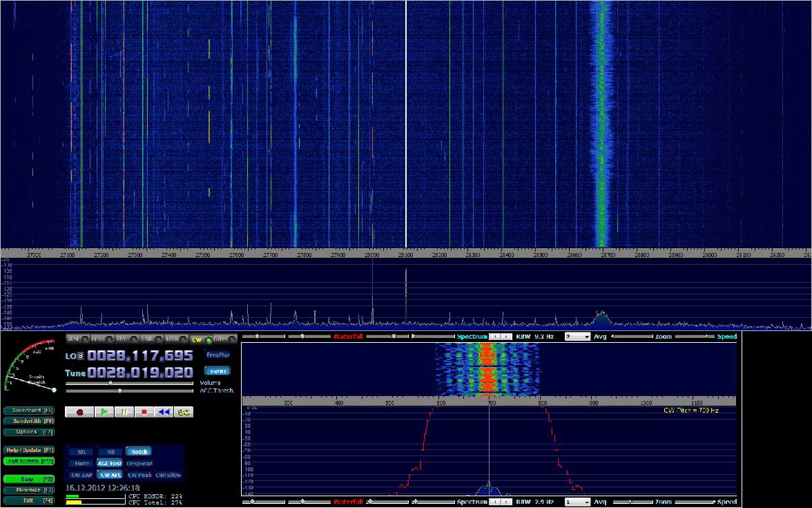Open Bandwidth [F6] settings
The width and height of the screenshot is (812, 508).
point(29,422)
